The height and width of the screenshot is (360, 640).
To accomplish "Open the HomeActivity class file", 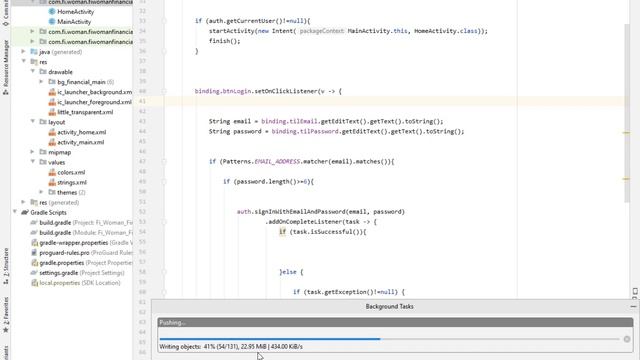I will pos(76,12).
